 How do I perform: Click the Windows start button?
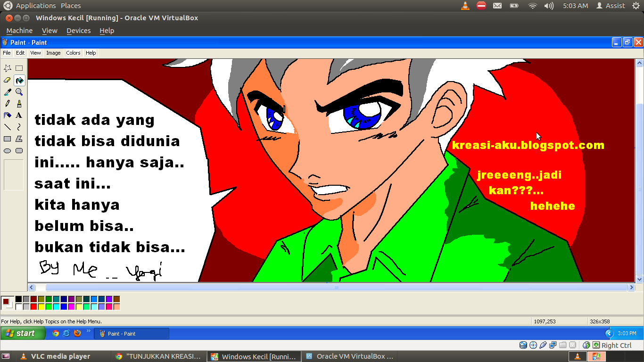(23, 333)
